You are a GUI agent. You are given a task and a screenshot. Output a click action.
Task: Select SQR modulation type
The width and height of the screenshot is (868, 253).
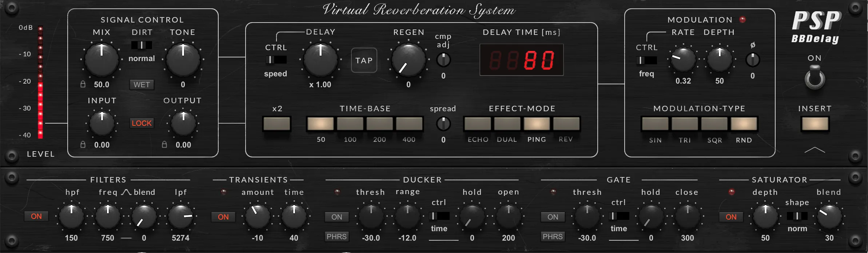click(x=714, y=124)
